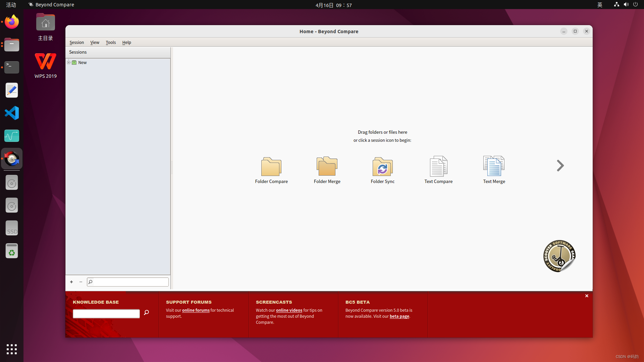Click the right arrow to show more session types

(x=560, y=165)
